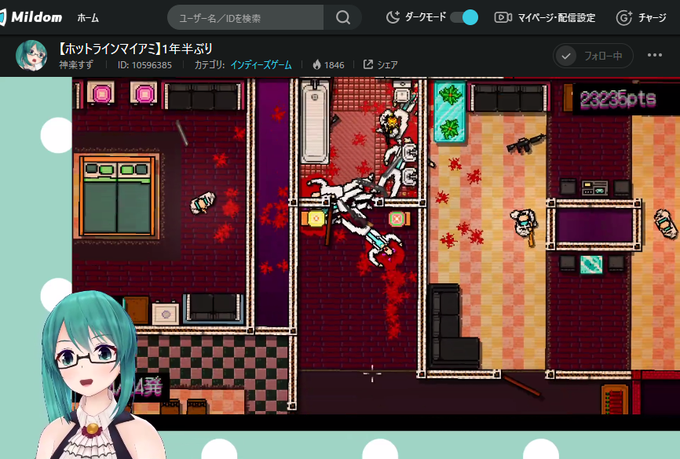
Task: Click the ID: 10596385 text
Action: click(x=144, y=65)
